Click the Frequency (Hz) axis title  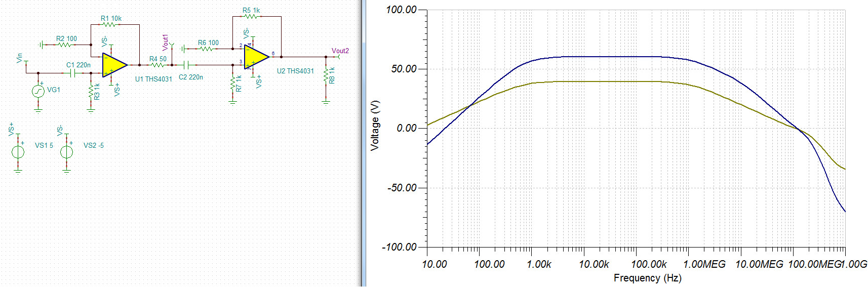coord(648,278)
